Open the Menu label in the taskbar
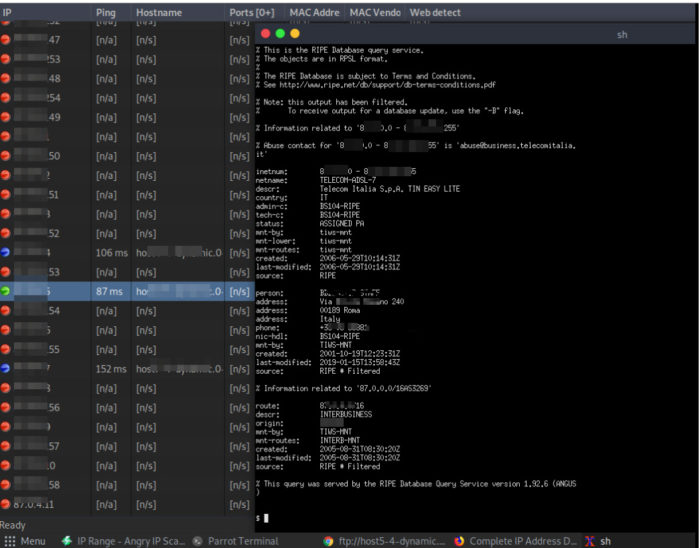The width and height of the screenshot is (700, 548). click(33, 541)
